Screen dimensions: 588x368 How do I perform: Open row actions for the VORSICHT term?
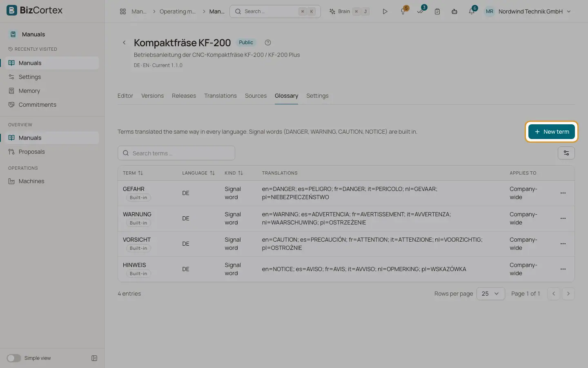(x=563, y=244)
